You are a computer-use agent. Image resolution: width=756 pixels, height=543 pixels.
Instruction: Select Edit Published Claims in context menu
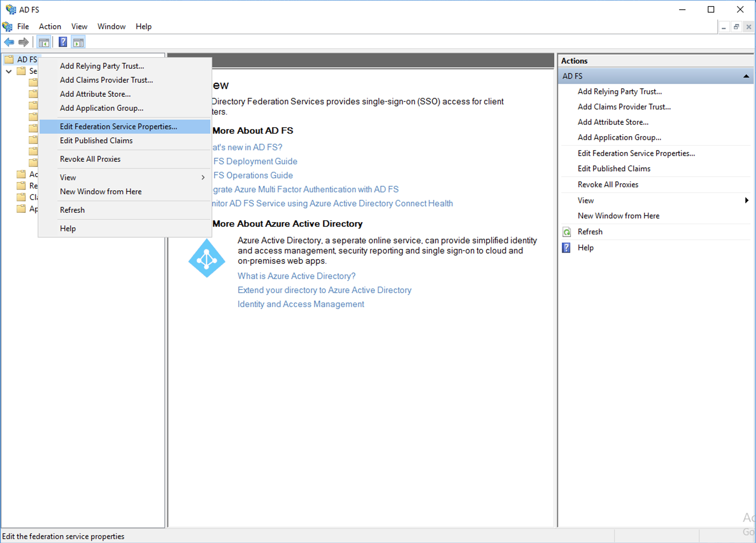[125, 140]
